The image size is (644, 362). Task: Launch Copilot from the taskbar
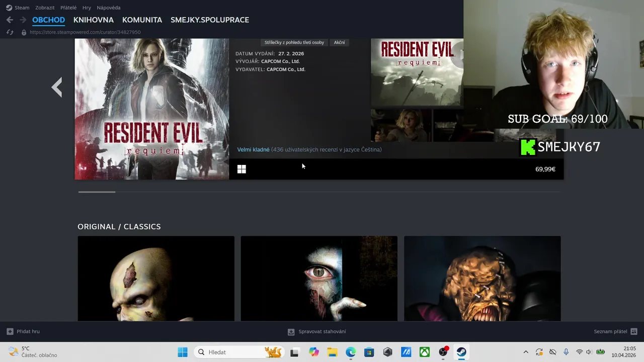[x=314, y=352]
